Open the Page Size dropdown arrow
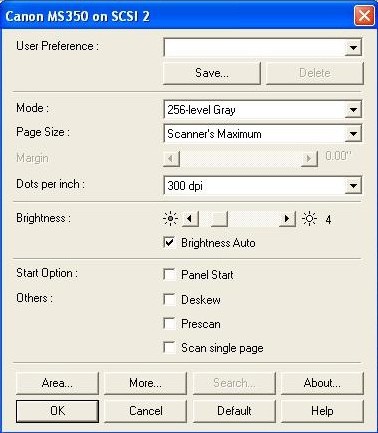The height and width of the screenshot is (433, 378). coord(353,134)
